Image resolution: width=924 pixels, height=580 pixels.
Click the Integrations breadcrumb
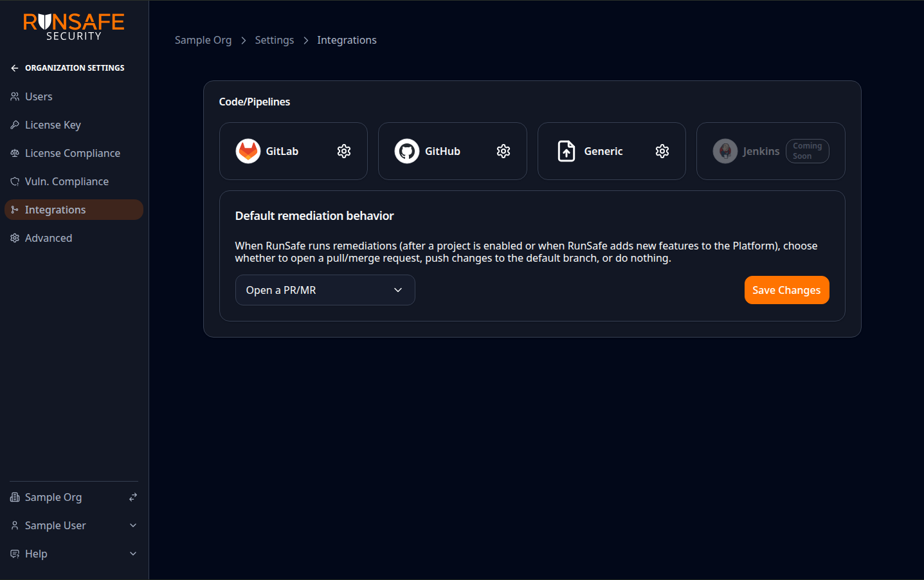[x=347, y=40]
